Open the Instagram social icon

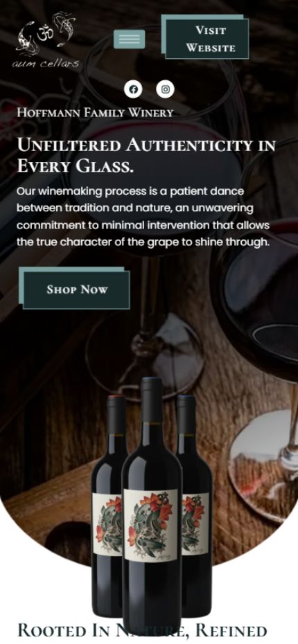(165, 89)
